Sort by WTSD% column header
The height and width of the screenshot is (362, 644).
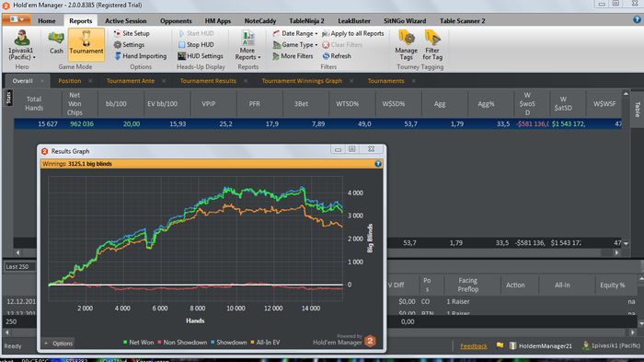(x=347, y=104)
